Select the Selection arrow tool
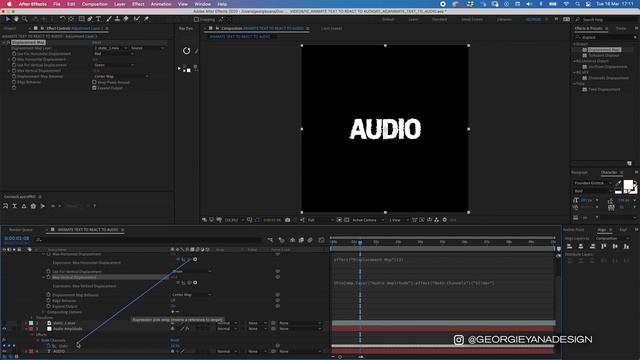This screenshot has height=360, width=640. [x=7, y=19]
